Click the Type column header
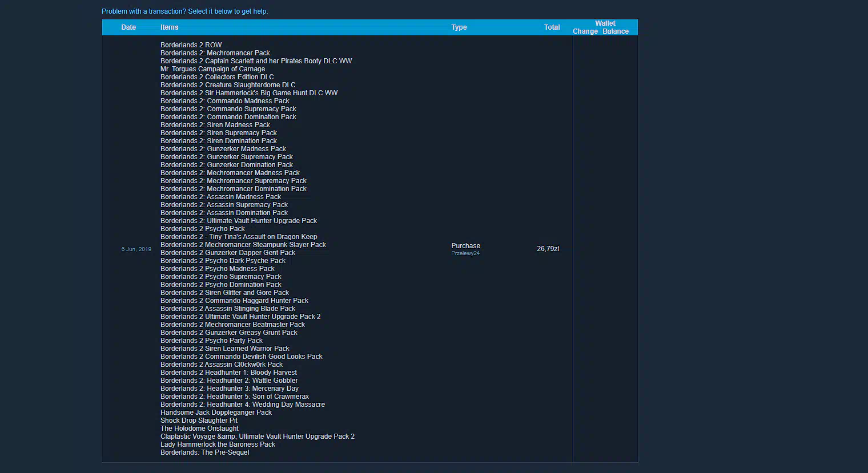The height and width of the screenshot is (473, 868). (459, 27)
